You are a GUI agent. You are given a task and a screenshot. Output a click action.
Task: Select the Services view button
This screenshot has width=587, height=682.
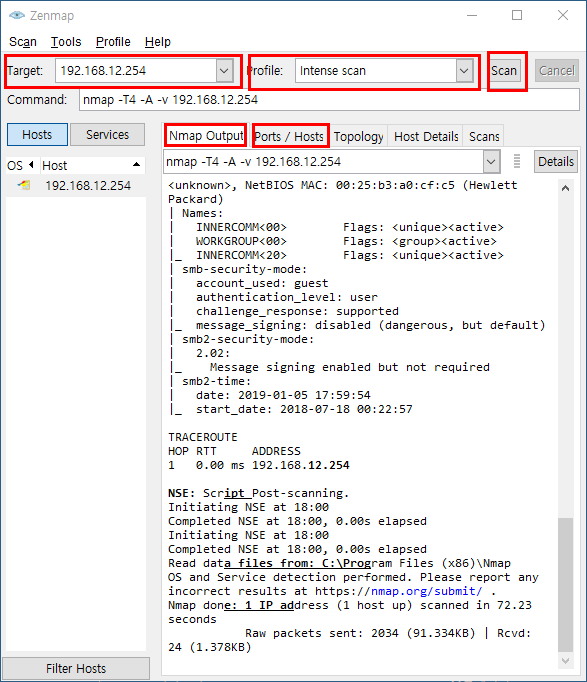[107, 134]
